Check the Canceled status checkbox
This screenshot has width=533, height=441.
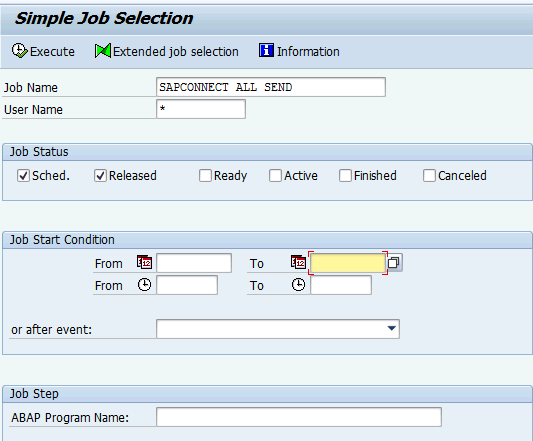[429, 176]
